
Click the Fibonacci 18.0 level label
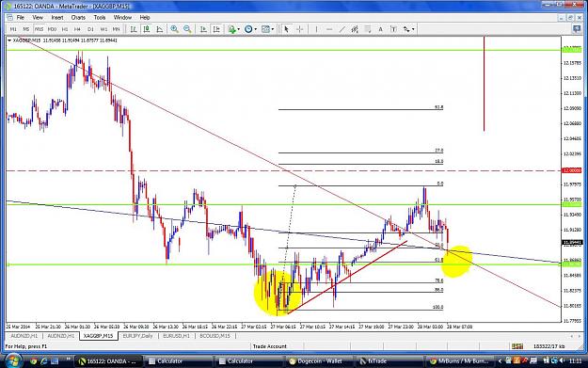[438, 161]
